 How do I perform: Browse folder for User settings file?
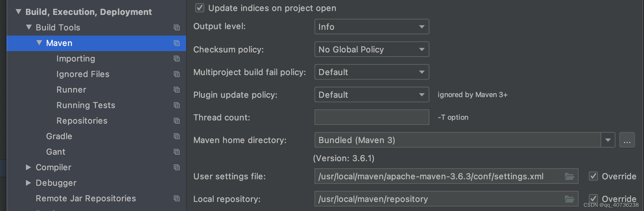(569, 176)
